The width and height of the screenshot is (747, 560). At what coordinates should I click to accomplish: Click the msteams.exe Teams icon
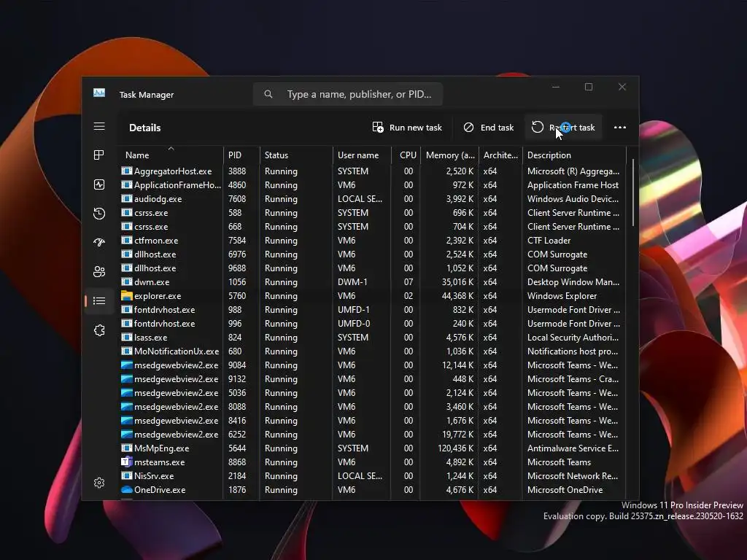pos(126,462)
